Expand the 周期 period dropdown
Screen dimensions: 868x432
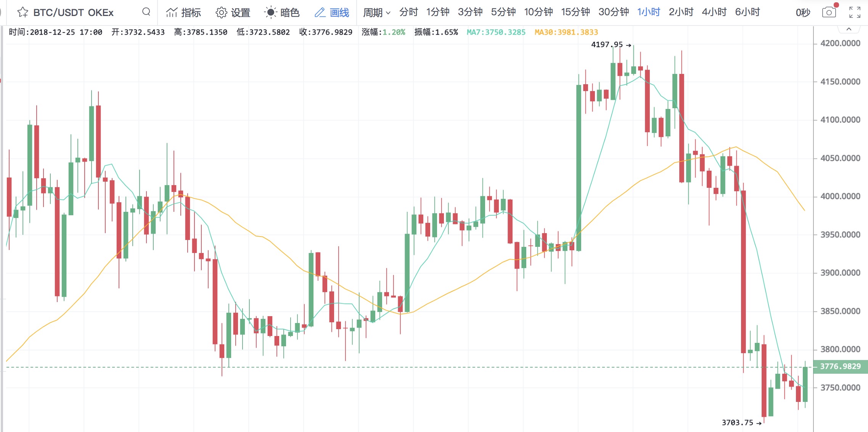pos(376,13)
